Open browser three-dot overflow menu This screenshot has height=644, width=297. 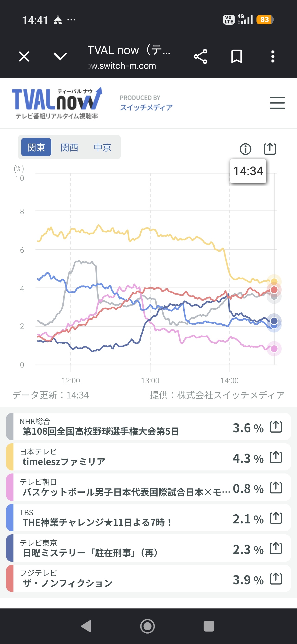273,56
